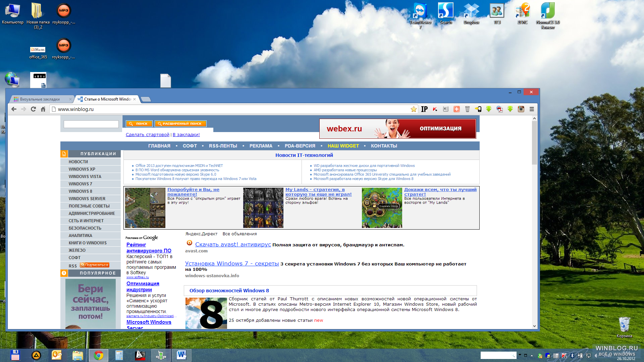Click the site search text field
The width and height of the screenshot is (644, 362).
[91, 124]
